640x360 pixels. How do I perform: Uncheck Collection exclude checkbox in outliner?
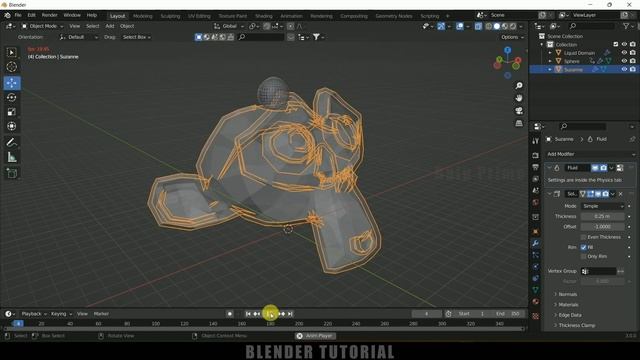point(616,44)
